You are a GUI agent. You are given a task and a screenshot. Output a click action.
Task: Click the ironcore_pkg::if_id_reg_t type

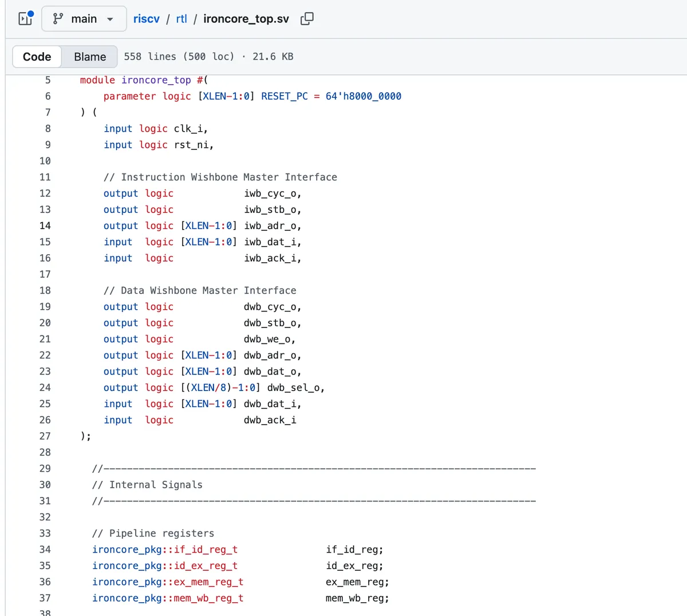pyautogui.click(x=165, y=550)
